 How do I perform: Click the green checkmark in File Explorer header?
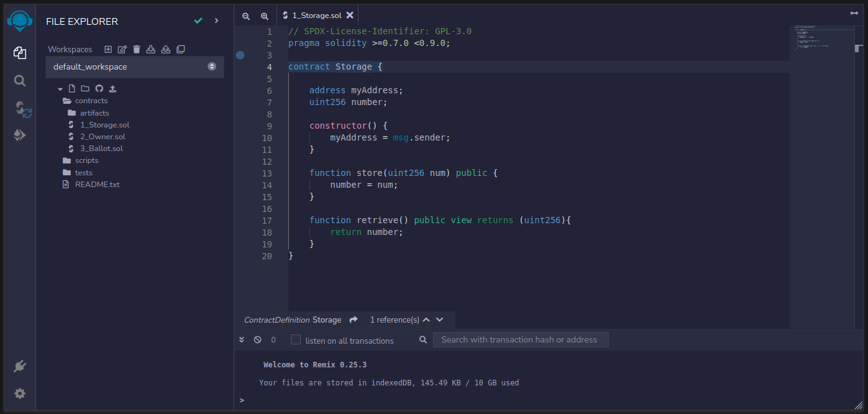coord(198,21)
